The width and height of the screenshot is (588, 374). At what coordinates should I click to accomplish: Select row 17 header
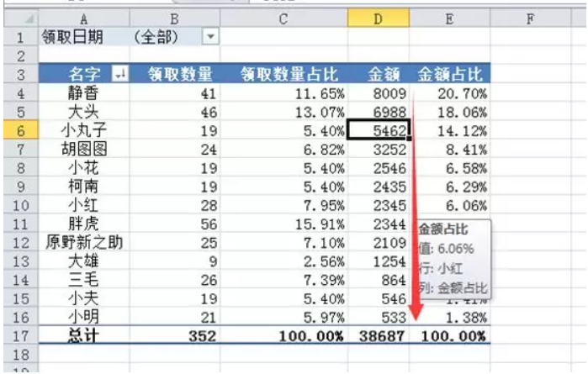(21, 335)
